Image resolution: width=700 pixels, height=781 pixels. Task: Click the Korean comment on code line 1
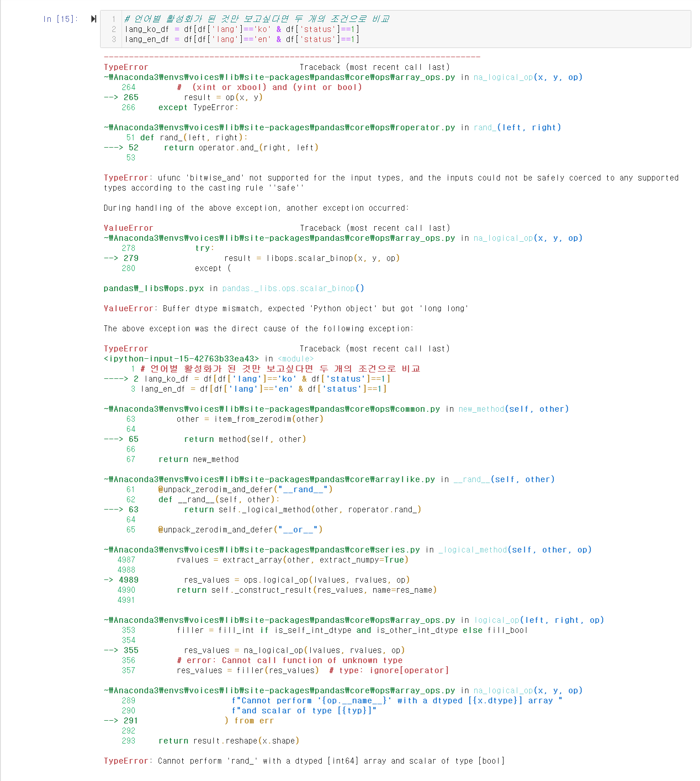click(x=257, y=19)
